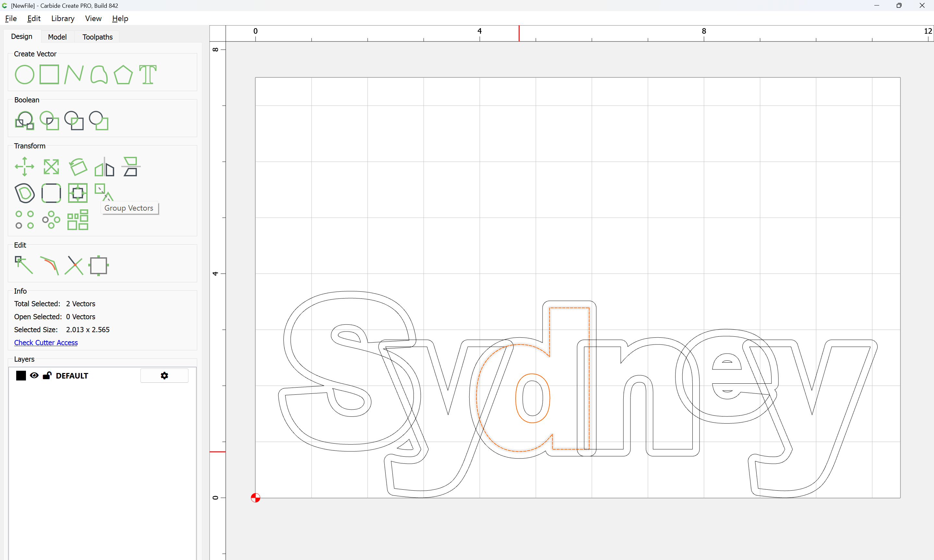Switch to the Model tab
Screen dimensions: 934x560
57,37
